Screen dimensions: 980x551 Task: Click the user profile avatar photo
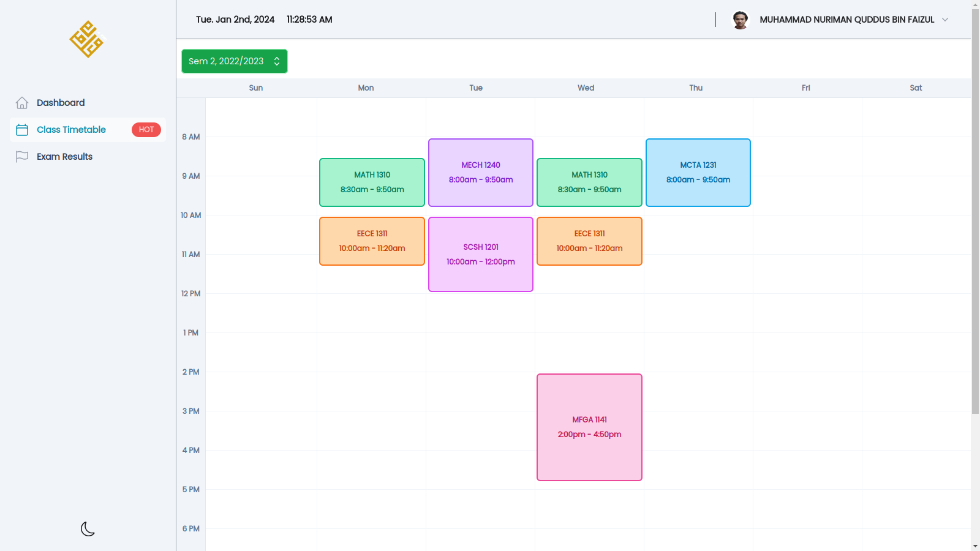tap(740, 20)
